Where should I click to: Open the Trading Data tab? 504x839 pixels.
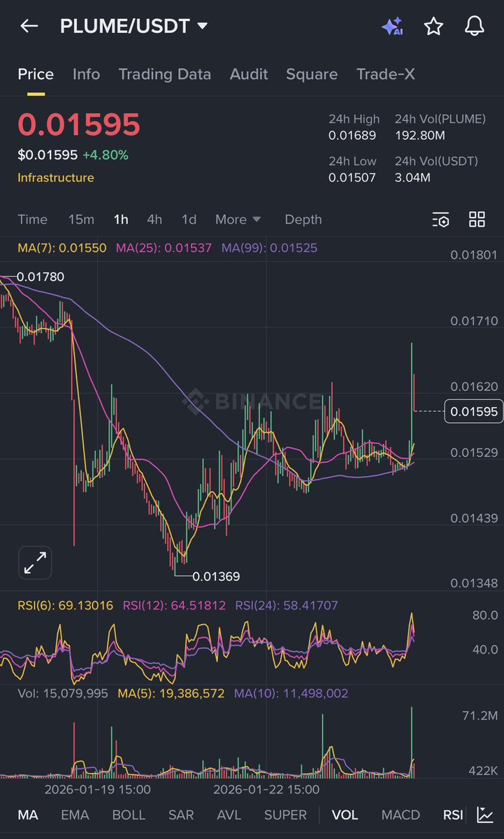click(x=164, y=74)
